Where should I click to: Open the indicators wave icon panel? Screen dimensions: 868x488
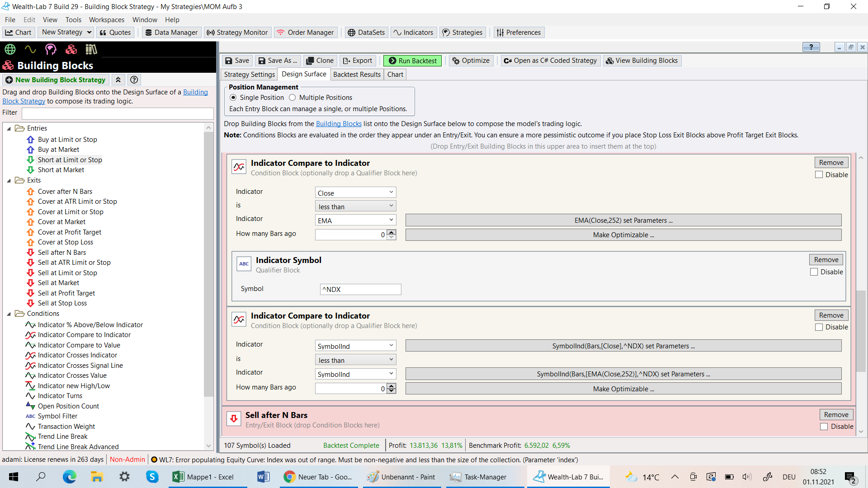point(30,49)
